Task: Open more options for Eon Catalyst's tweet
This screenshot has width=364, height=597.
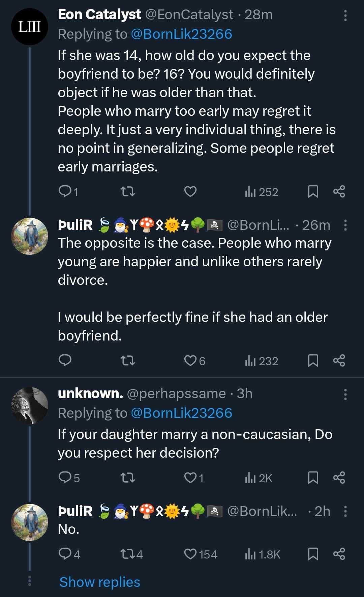Action: coord(345,16)
